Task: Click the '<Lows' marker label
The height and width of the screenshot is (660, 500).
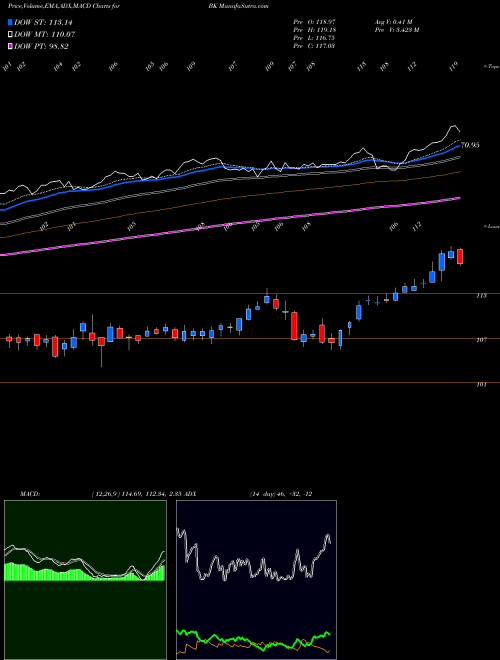Action: pyautogui.click(x=491, y=226)
